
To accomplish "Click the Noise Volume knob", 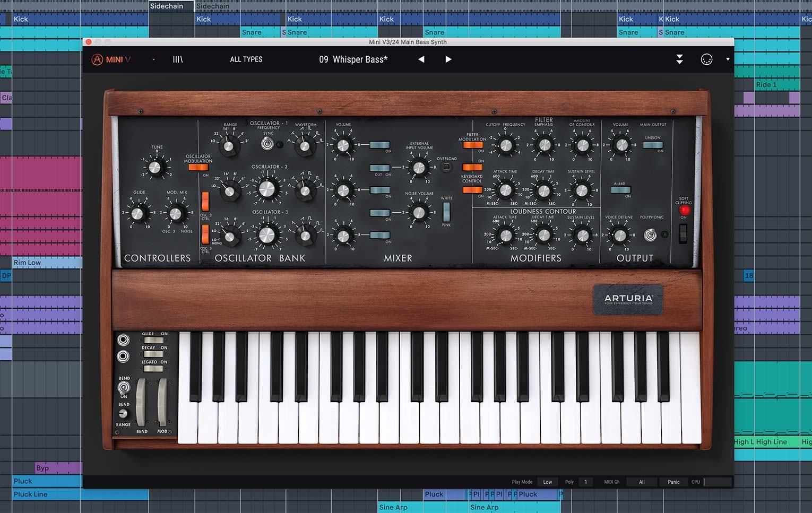I will pyautogui.click(x=419, y=213).
